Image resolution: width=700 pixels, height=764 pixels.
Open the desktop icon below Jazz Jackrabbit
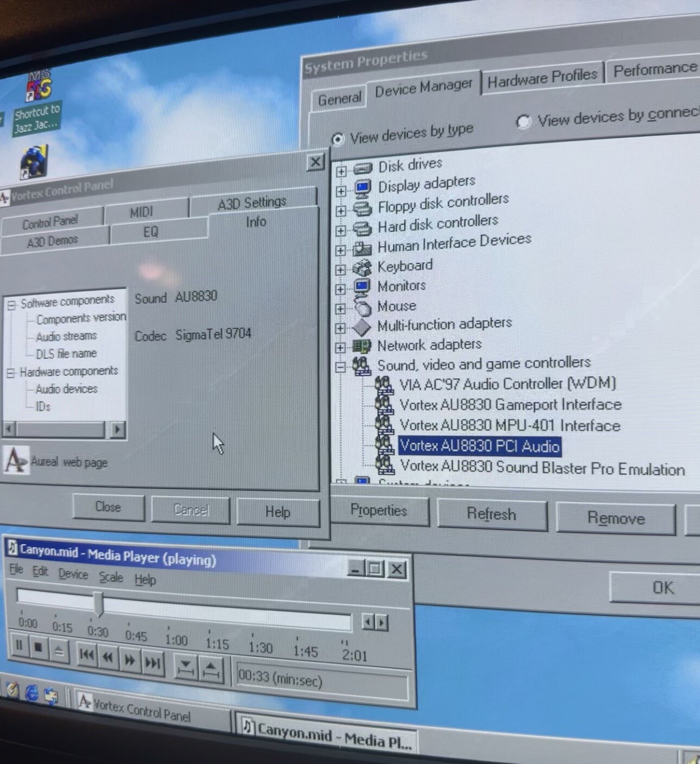(x=34, y=161)
